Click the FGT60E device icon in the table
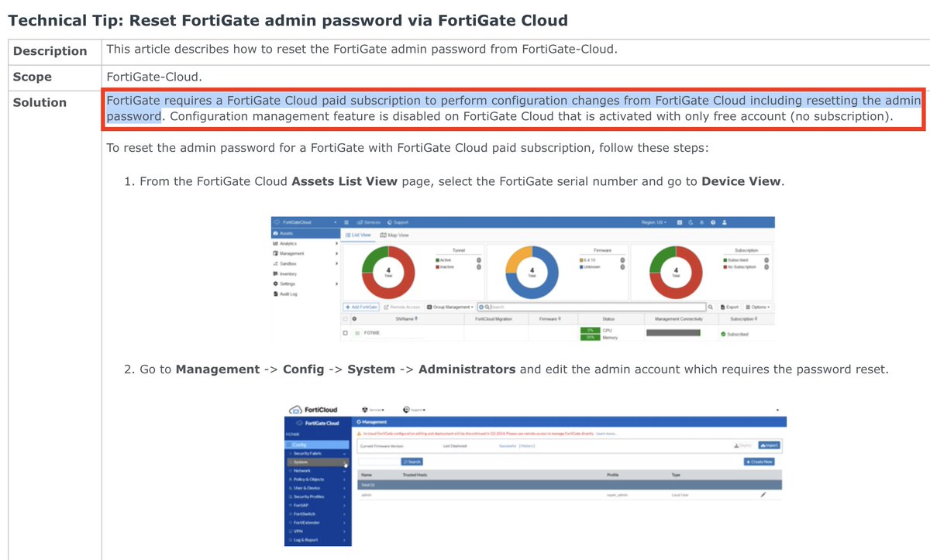 click(x=357, y=333)
